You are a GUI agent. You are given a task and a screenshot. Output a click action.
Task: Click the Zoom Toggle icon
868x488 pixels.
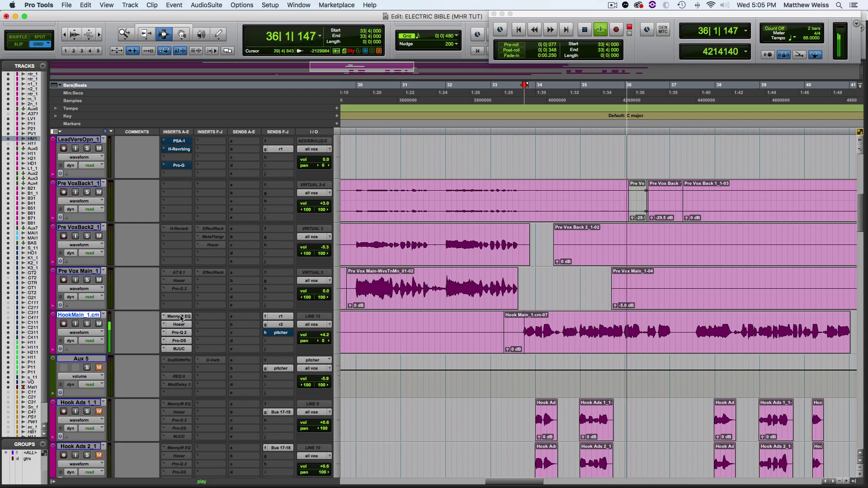117,51
